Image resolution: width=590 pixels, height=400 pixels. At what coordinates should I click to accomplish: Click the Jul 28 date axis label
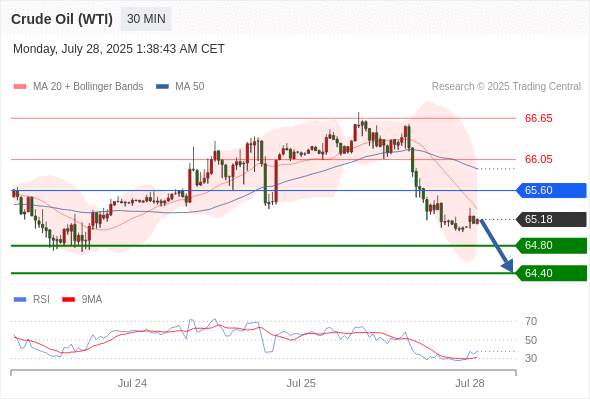point(470,383)
